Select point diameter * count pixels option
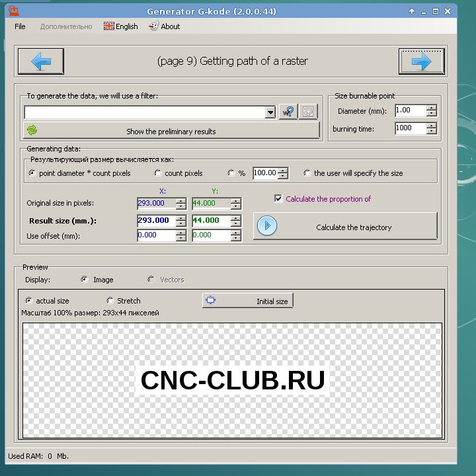Viewport: 476px width, 476px height. tap(80, 173)
